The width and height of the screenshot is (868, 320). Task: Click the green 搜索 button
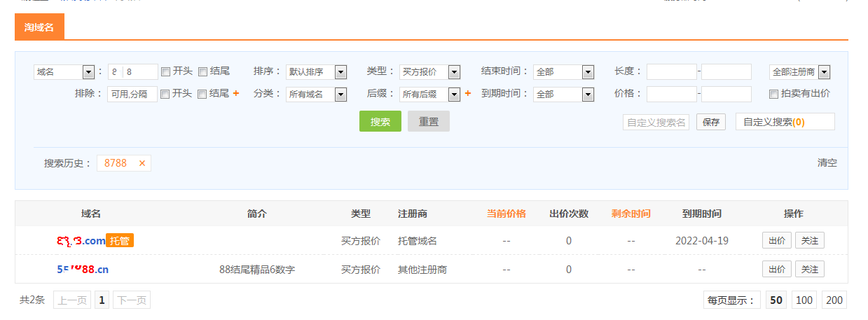point(380,121)
